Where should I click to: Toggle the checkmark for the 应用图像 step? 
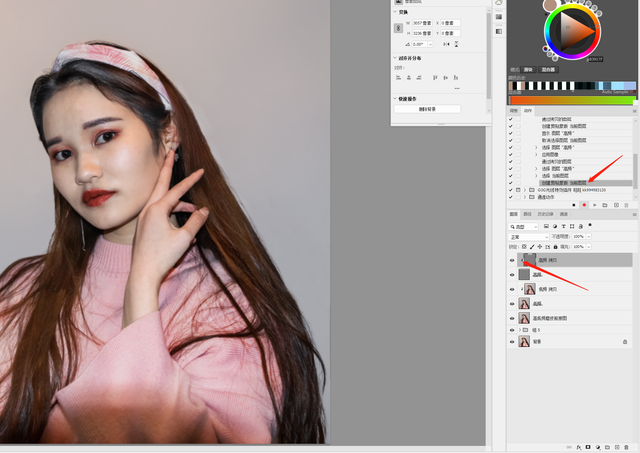511,154
